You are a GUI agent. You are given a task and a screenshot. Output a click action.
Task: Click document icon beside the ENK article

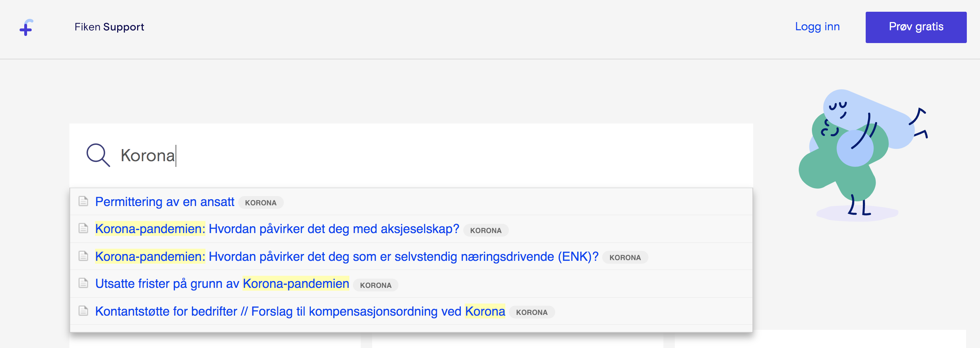(83, 256)
